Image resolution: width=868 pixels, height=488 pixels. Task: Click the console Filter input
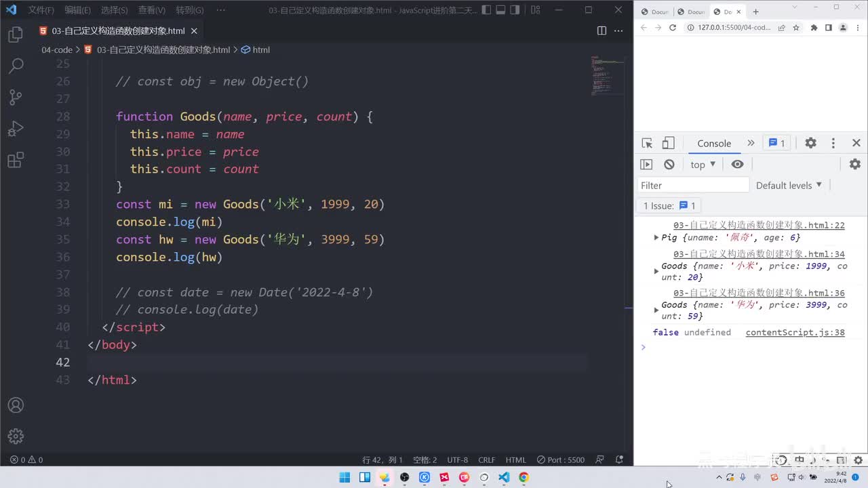click(693, 185)
